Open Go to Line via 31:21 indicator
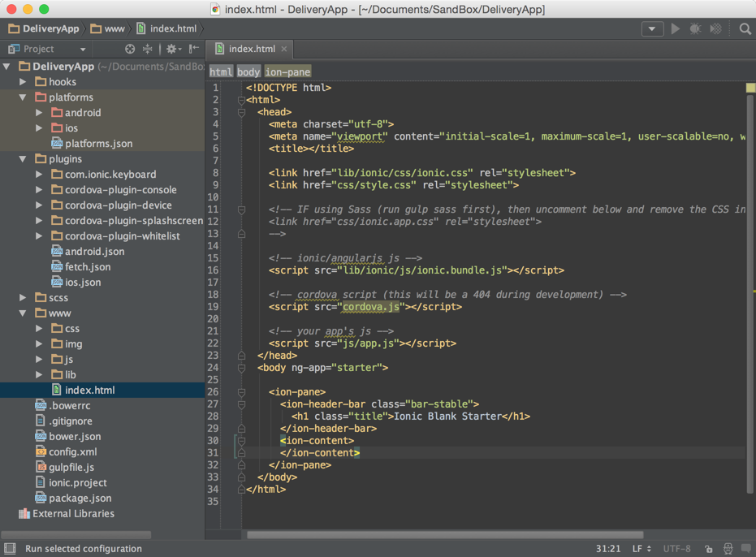Image resolution: width=756 pixels, height=557 pixels. click(608, 549)
